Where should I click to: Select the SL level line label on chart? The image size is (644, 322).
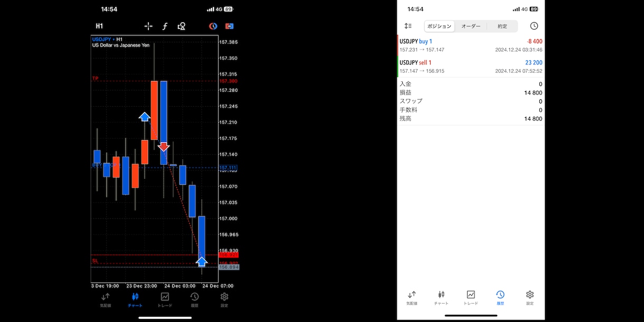(96, 261)
